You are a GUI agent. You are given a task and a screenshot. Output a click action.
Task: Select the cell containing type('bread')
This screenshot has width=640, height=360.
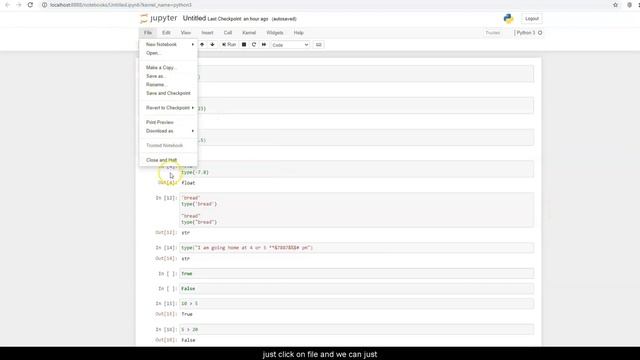click(x=356, y=210)
